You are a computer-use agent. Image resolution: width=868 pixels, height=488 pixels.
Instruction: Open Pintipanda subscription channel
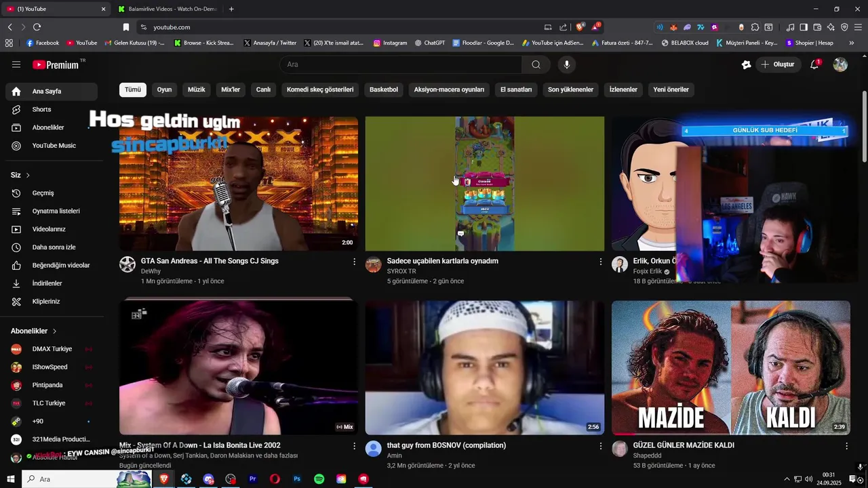[x=52, y=385]
